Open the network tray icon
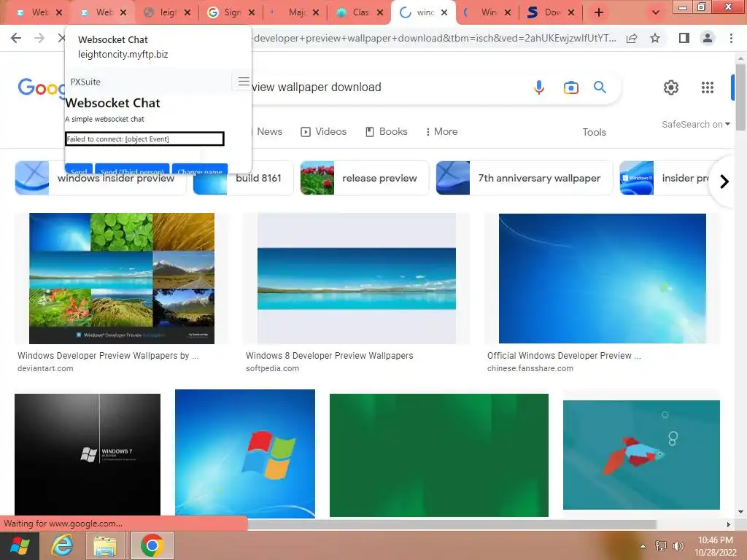Viewport: 747px width, 560px height. click(x=661, y=546)
